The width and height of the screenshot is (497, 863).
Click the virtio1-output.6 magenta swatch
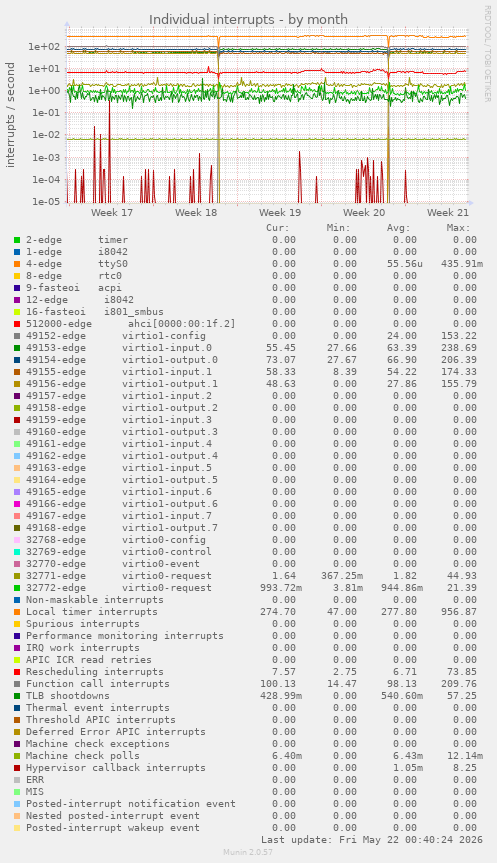coord(17,504)
